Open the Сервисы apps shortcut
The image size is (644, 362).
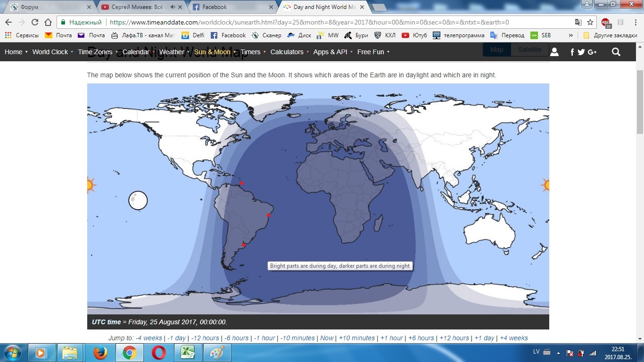22,35
